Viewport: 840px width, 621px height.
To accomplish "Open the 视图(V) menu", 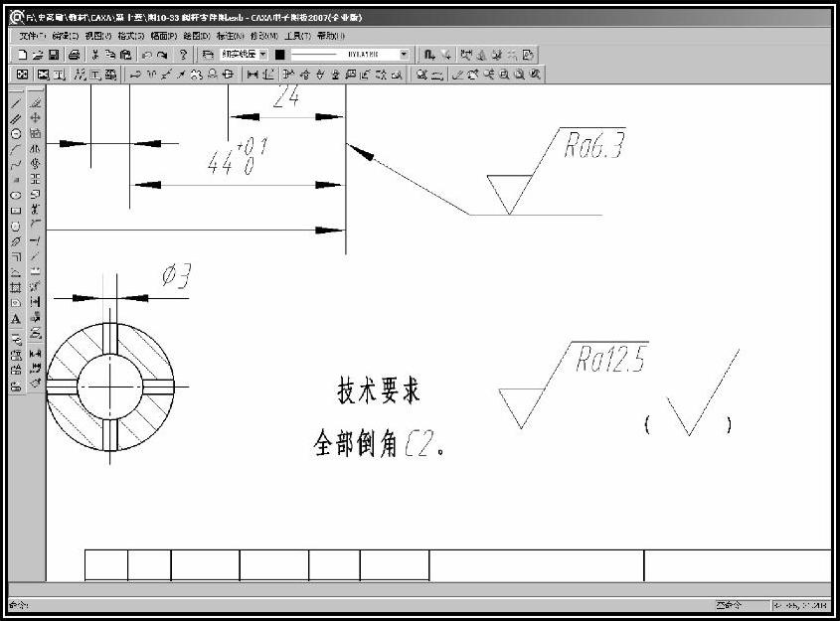I will pos(98,36).
